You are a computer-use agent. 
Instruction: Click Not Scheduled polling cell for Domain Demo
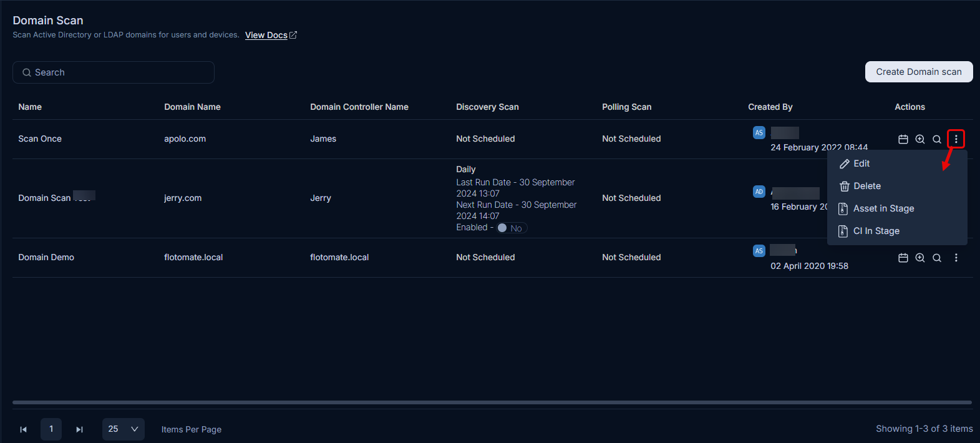coord(631,257)
